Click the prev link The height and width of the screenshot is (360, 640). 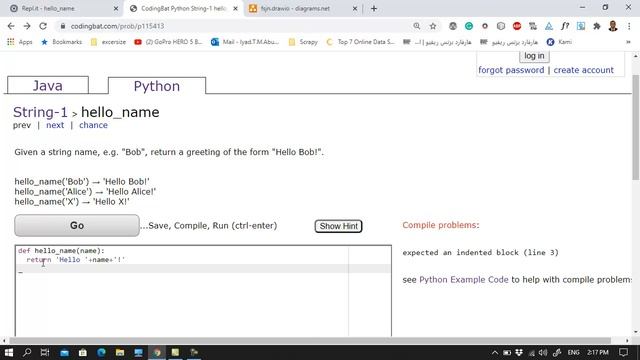(x=22, y=125)
